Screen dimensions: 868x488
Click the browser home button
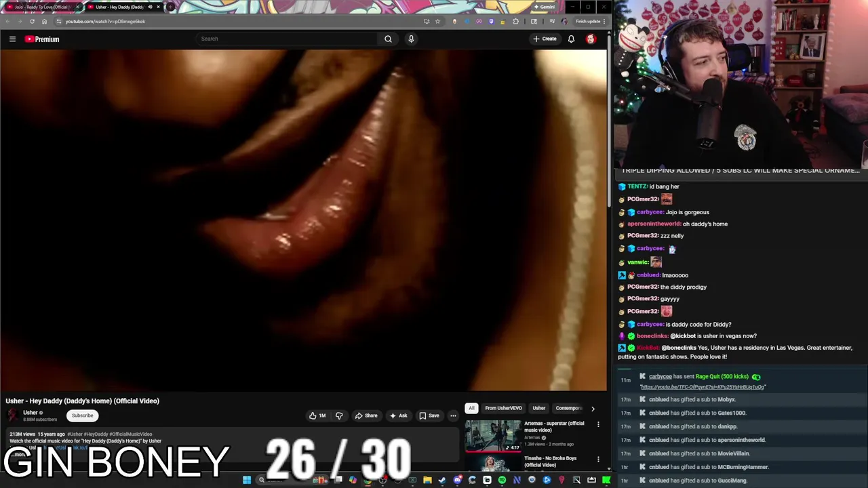click(44, 21)
